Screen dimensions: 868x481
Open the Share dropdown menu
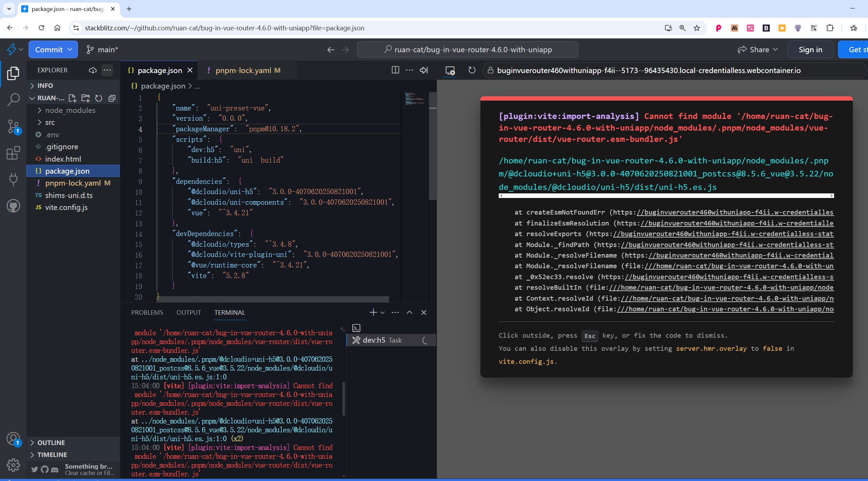[758, 49]
